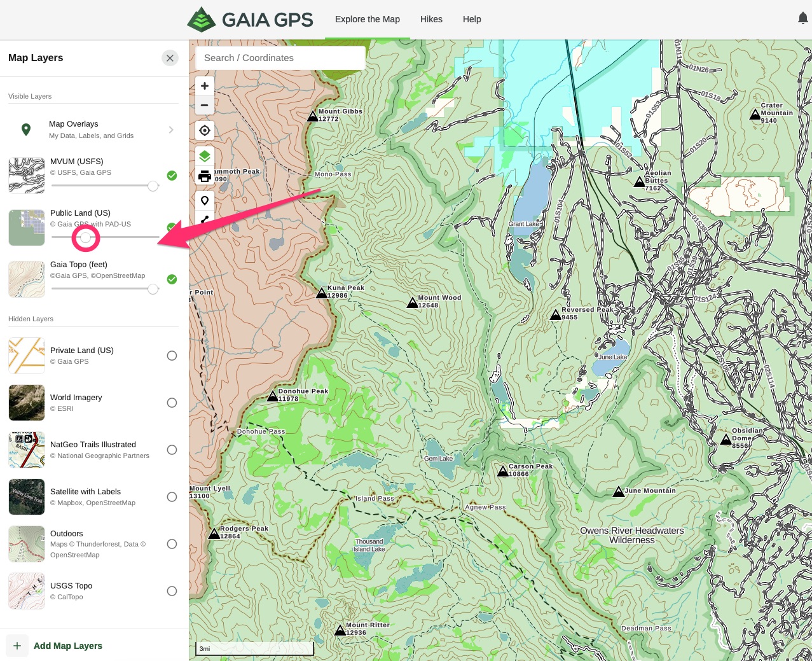Enable the World Imagery layer

[172, 403]
